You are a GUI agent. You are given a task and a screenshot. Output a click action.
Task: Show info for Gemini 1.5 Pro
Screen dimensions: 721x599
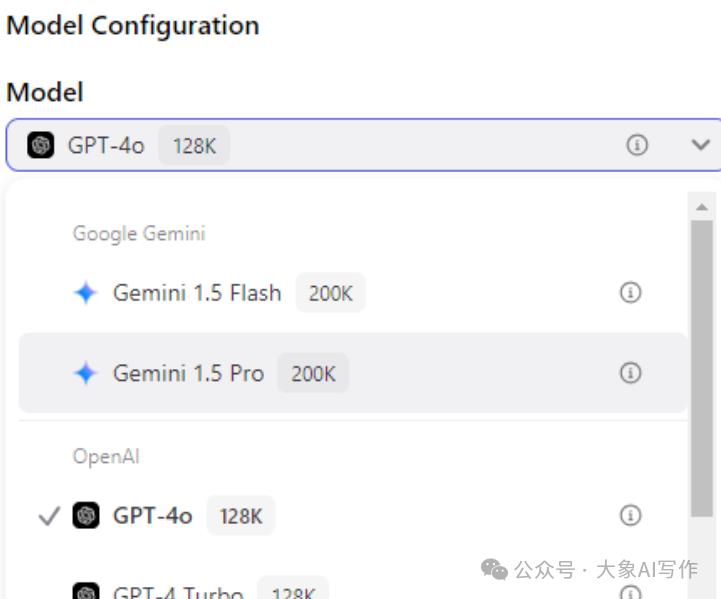click(630, 372)
